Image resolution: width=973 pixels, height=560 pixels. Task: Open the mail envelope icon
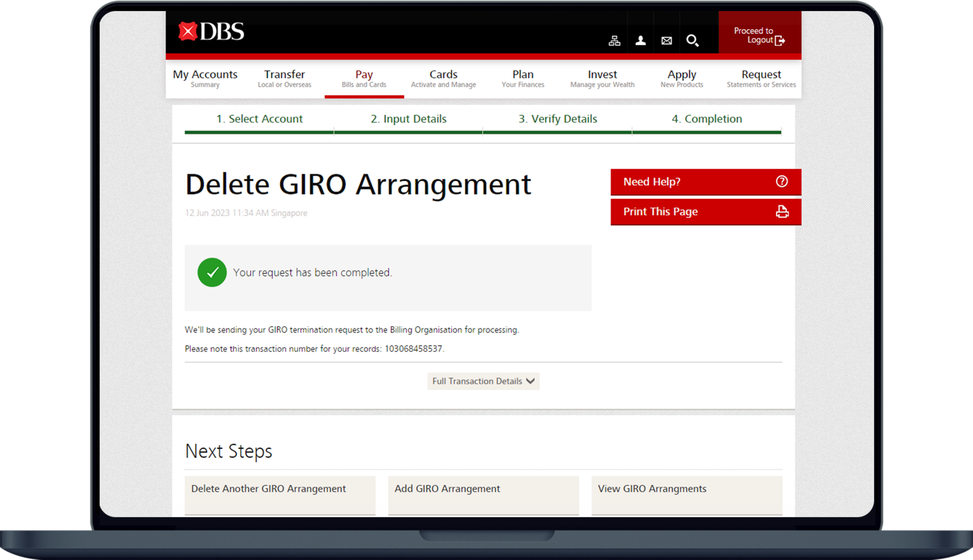coord(667,40)
